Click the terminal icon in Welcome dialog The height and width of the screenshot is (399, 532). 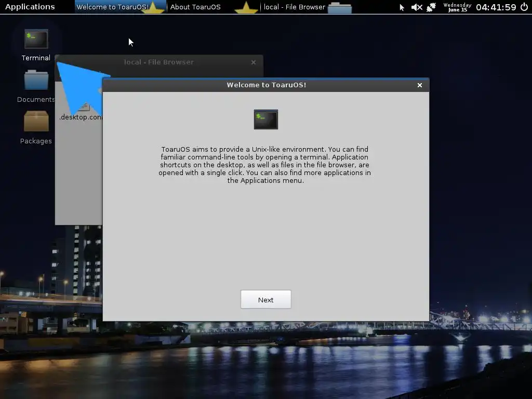(266, 119)
